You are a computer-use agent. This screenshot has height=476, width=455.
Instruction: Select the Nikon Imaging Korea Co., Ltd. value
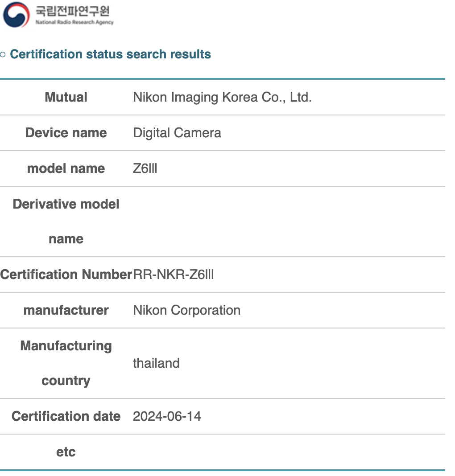point(222,97)
